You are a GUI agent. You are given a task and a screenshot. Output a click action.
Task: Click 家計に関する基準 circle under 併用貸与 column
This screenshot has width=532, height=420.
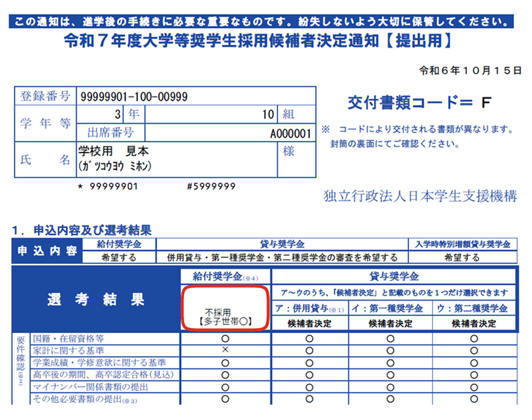click(309, 351)
